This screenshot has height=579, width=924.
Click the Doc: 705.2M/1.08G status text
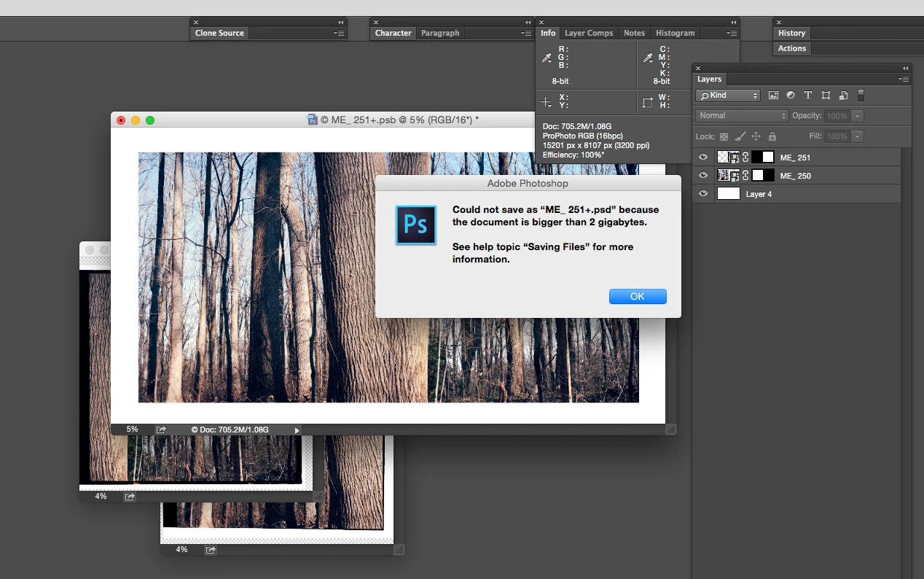[230, 430]
